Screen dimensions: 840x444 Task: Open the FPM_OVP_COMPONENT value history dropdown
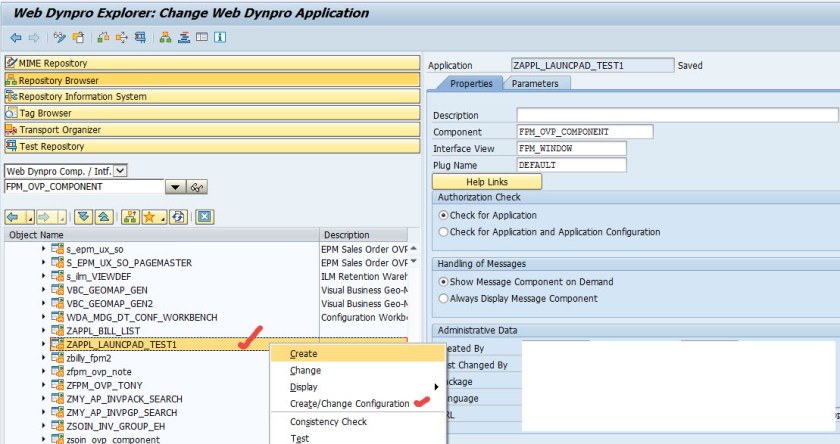click(x=173, y=187)
